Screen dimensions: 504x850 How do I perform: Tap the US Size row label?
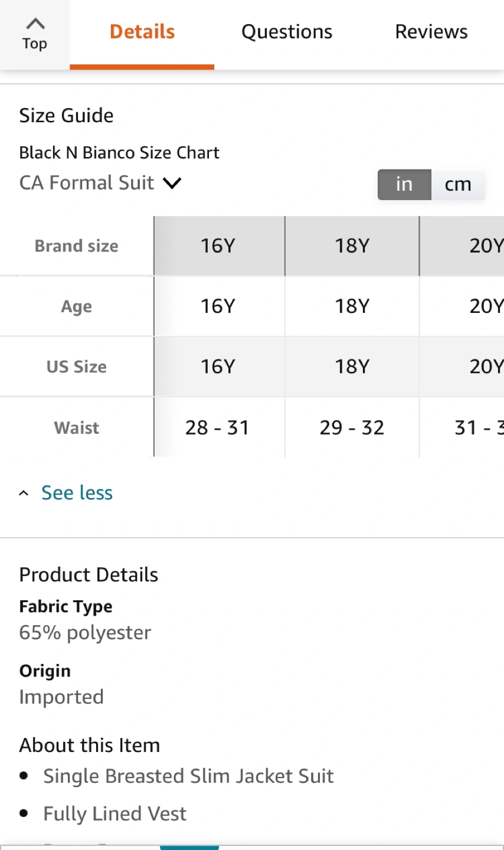pos(77,367)
